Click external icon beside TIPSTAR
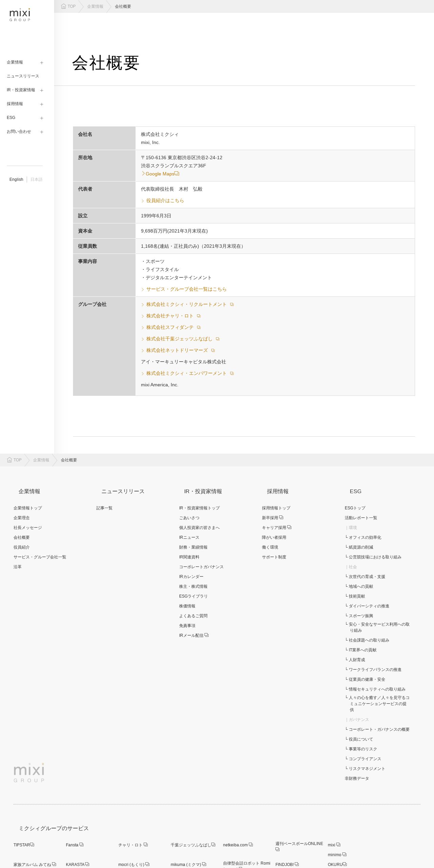The height and width of the screenshot is (868, 434). tap(32, 845)
